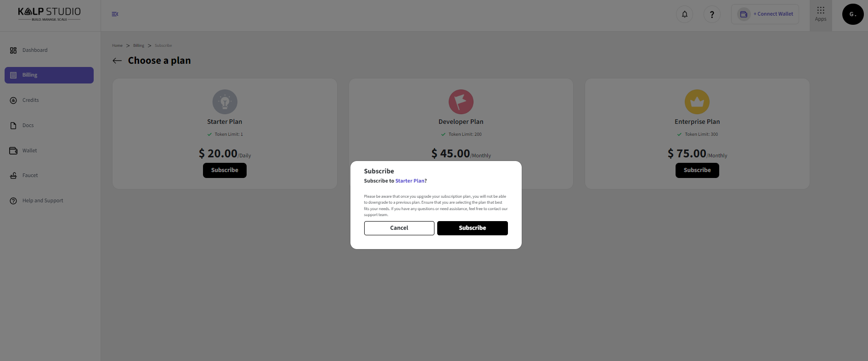Open the user profile avatar
The height and width of the screenshot is (361, 868).
tap(853, 14)
